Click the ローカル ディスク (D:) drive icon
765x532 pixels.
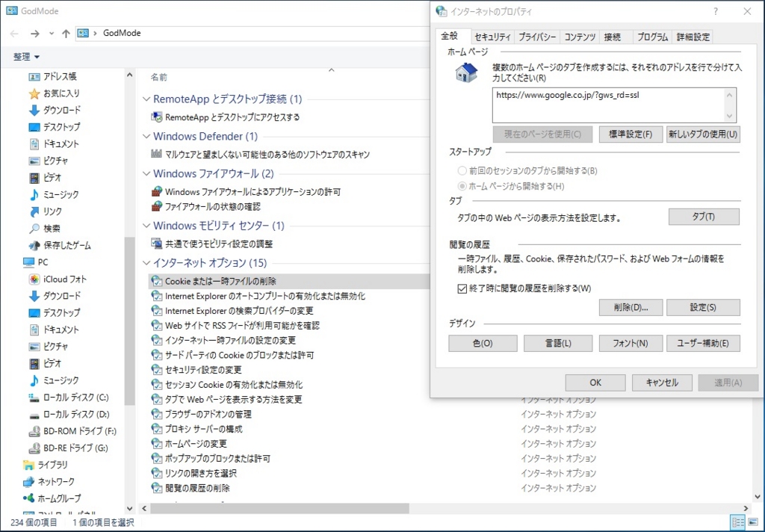point(34,415)
